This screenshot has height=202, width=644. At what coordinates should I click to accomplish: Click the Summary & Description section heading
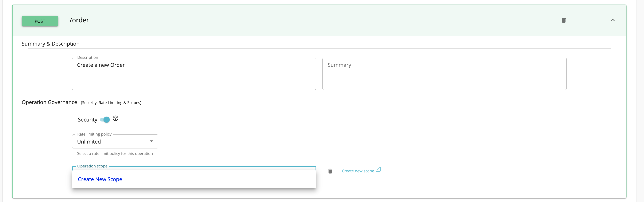point(50,43)
